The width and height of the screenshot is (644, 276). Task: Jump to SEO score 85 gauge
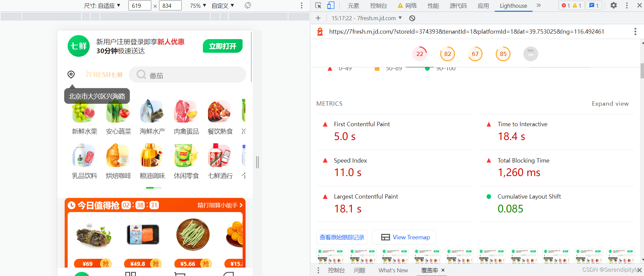(503, 54)
